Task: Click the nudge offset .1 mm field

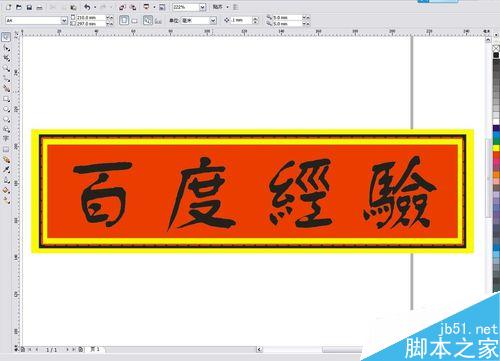Action: coord(241,20)
